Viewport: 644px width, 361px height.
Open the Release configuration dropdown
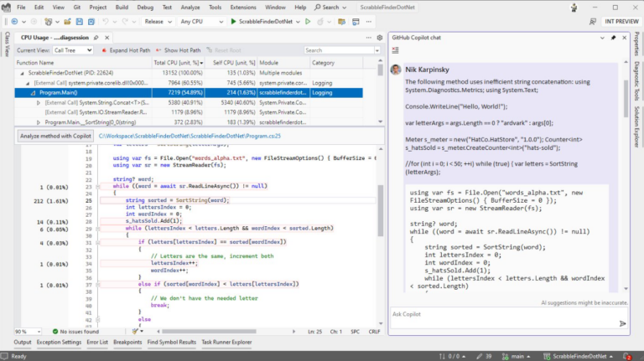point(158,21)
